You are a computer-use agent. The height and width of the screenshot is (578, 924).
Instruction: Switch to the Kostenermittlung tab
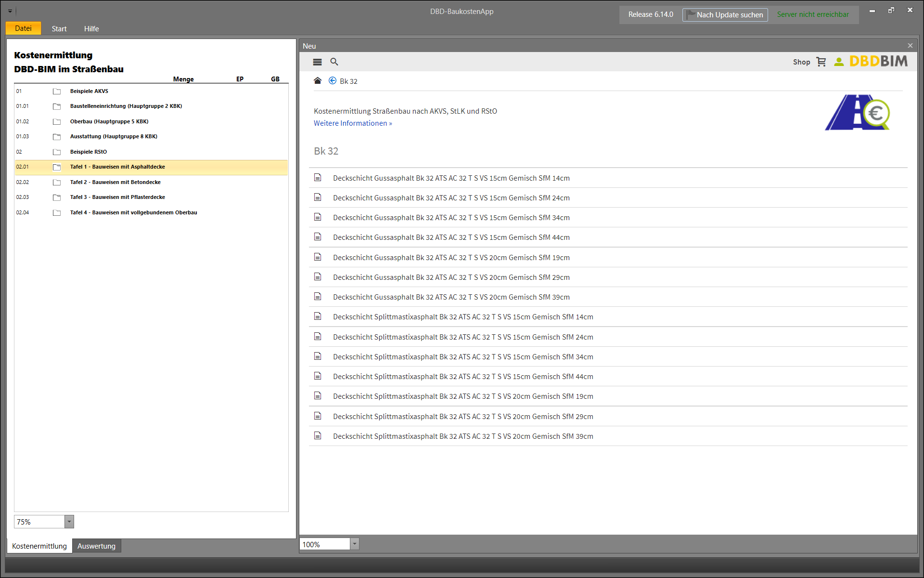point(39,546)
